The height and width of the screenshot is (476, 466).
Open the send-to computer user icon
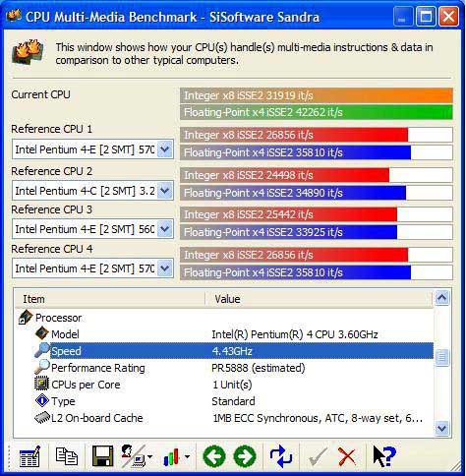point(137,456)
